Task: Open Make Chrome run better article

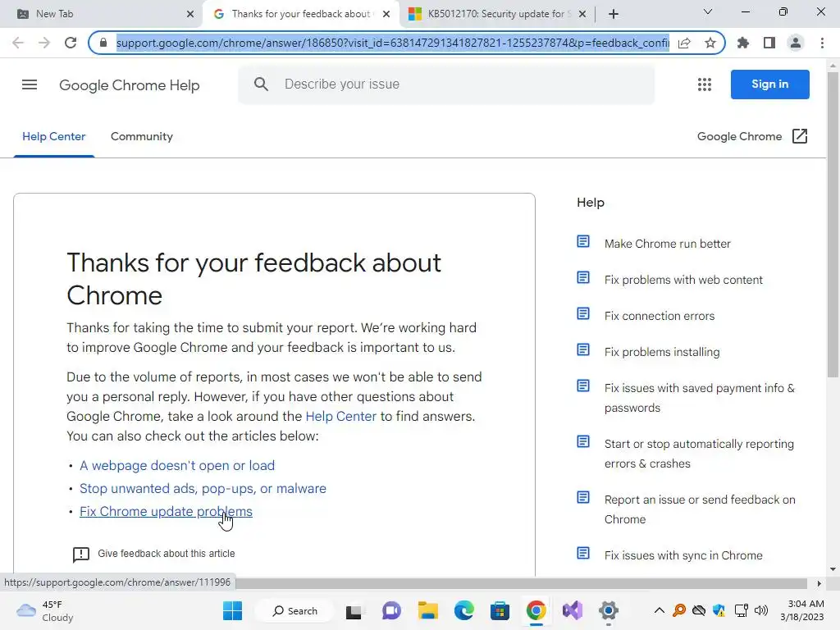Action: (667, 244)
